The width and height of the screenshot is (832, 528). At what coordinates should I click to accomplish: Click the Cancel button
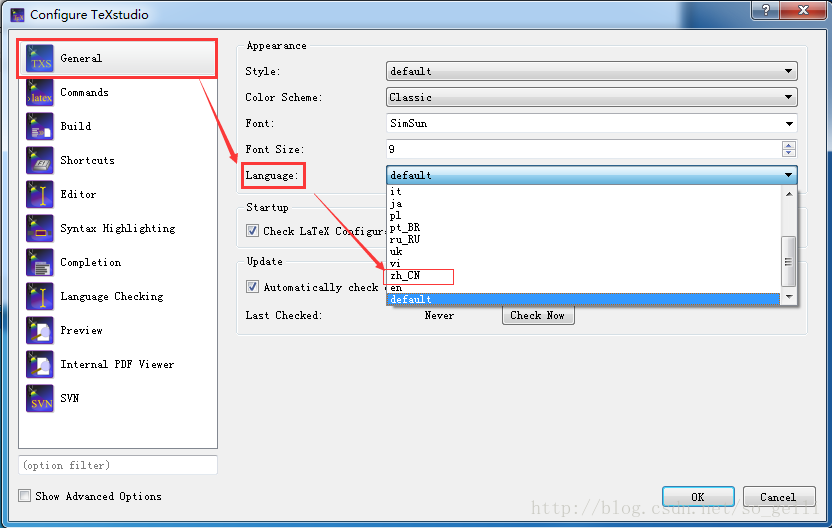pyautogui.click(x=779, y=497)
